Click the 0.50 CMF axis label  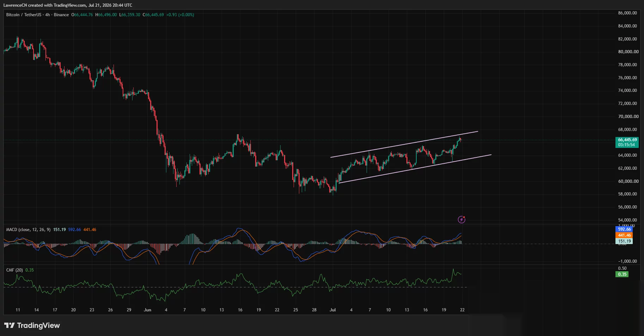click(622, 268)
